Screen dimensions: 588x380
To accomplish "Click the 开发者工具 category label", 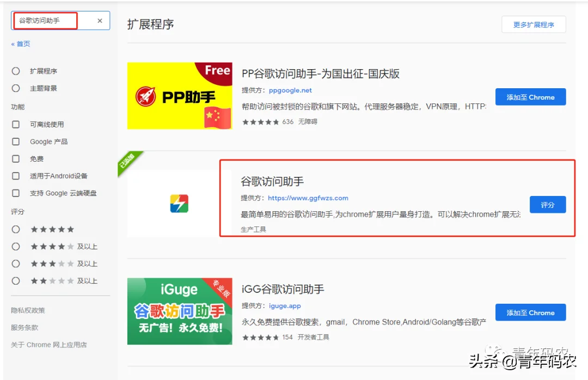I will [314, 338].
